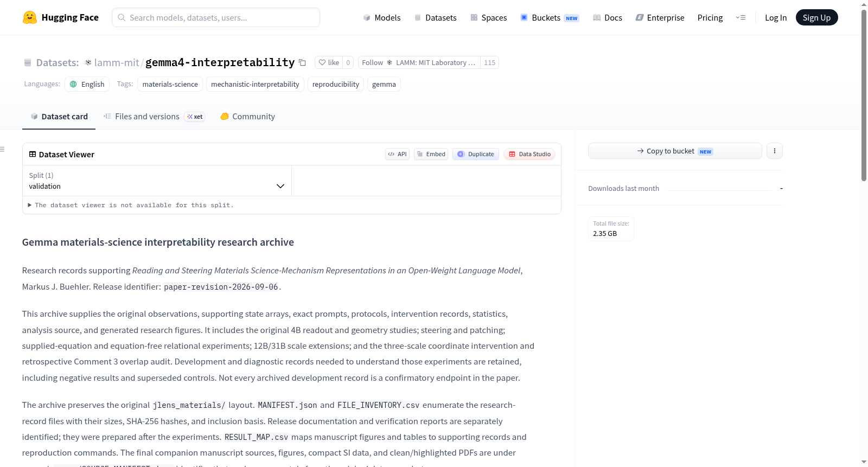Go to Spaces

point(488,17)
